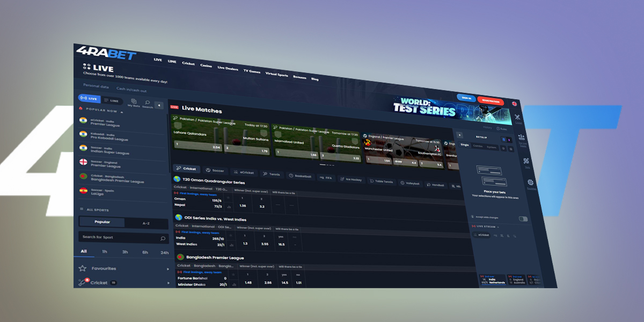Favourite the Fortune Barishal match star
Image resolution: width=644 pixels, height=322 pixels.
[234, 275]
